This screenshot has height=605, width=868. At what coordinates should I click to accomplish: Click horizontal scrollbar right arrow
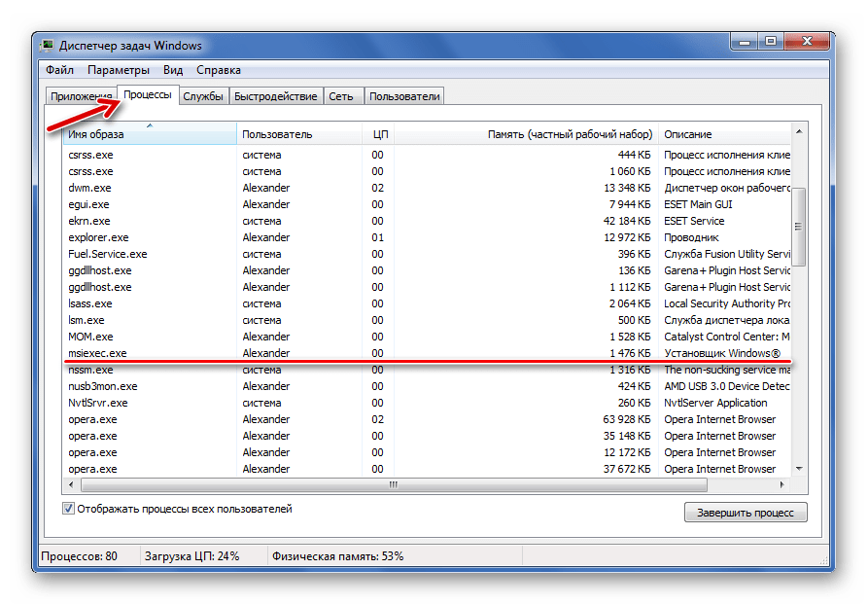783,484
